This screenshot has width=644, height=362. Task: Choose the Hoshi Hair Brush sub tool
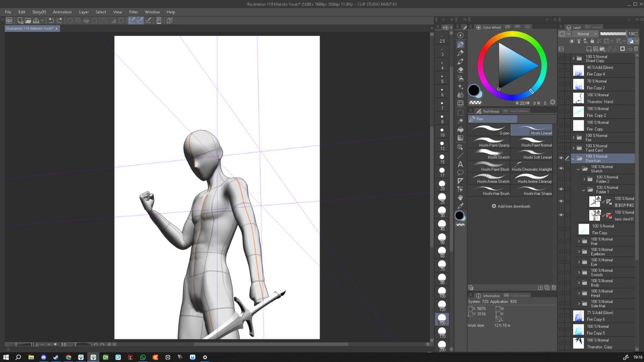pyautogui.click(x=489, y=190)
